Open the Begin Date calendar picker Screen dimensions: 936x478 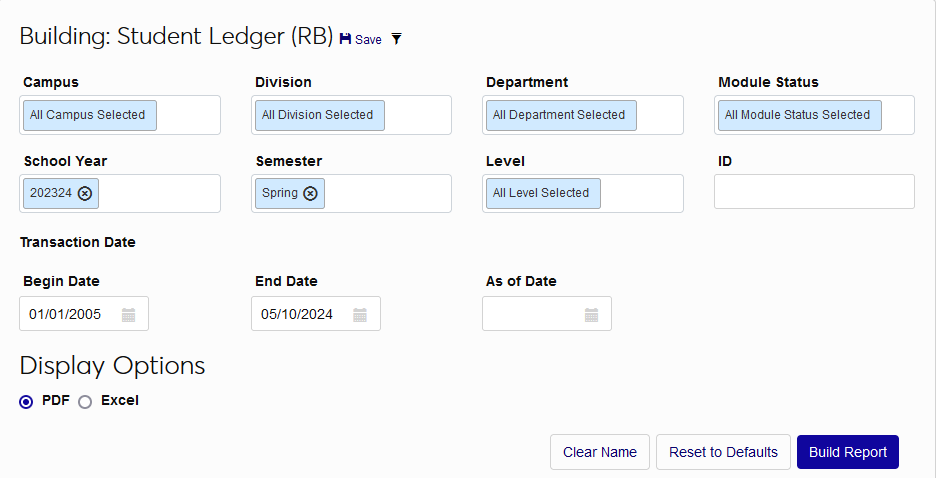tap(128, 315)
